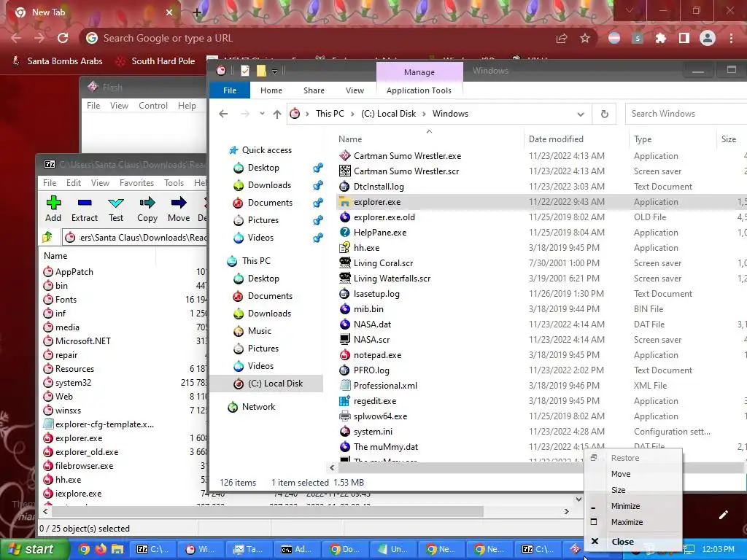Image resolution: width=747 pixels, height=560 pixels.
Task: Click the Test icon in 7-Zip
Action: 116,203
